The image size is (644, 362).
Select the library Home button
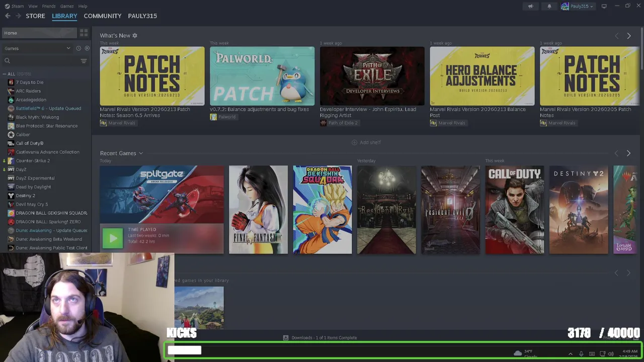pyautogui.click(x=39, y=33)
